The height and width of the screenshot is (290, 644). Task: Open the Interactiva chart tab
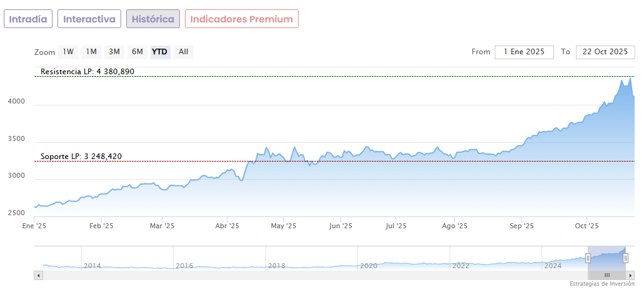pyautogui.click(x=89, y=19)
